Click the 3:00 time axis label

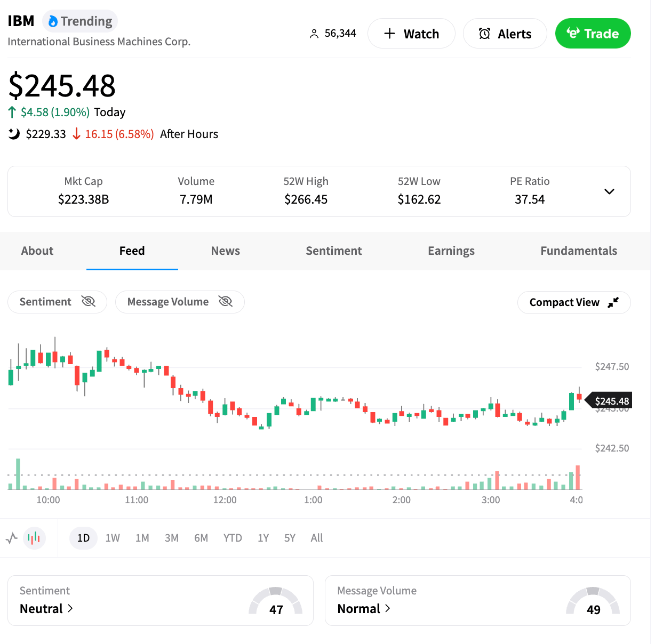[x=491, y=500]
